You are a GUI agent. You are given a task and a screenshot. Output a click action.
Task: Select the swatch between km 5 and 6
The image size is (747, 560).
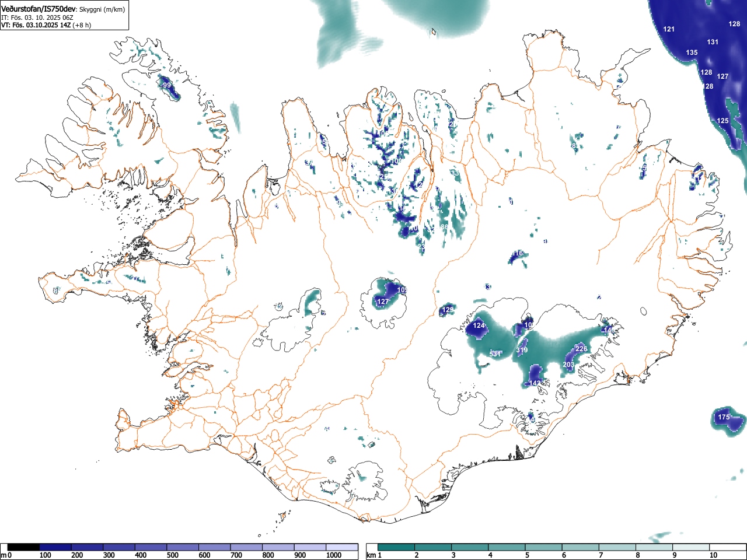click(x=543, y=547)
